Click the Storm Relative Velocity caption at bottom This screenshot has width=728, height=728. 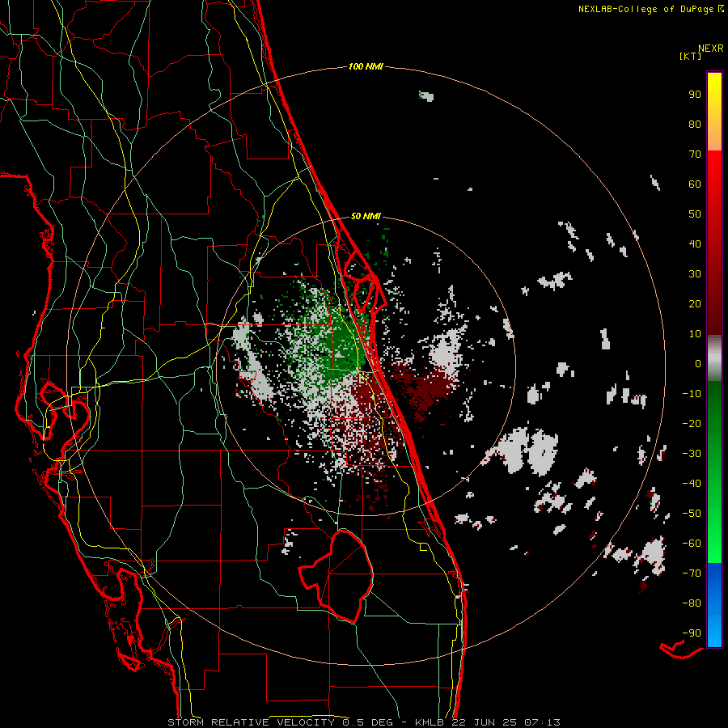[363, 722]
